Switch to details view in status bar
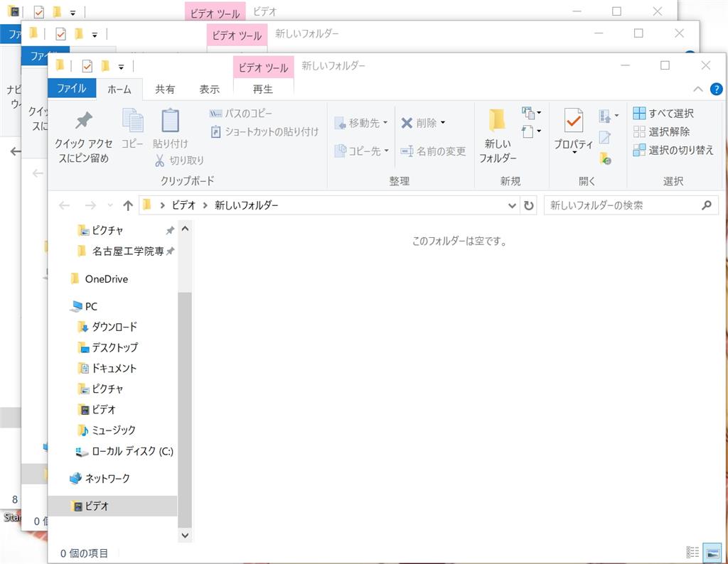The width and height of the screenshot is (728, 564). [x=692, y=552]
